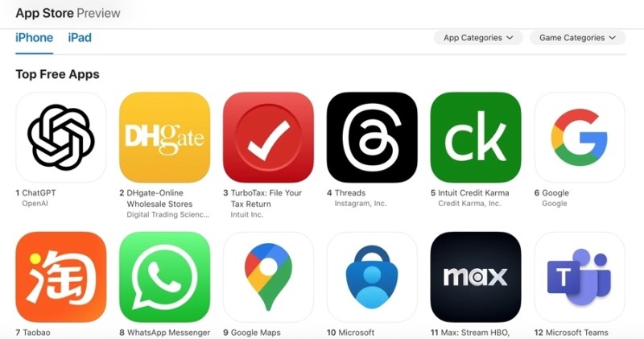Open the DHgate yellow app icon
The height and width of the screenshot is (339, 644).
click(x=165, y=137)
